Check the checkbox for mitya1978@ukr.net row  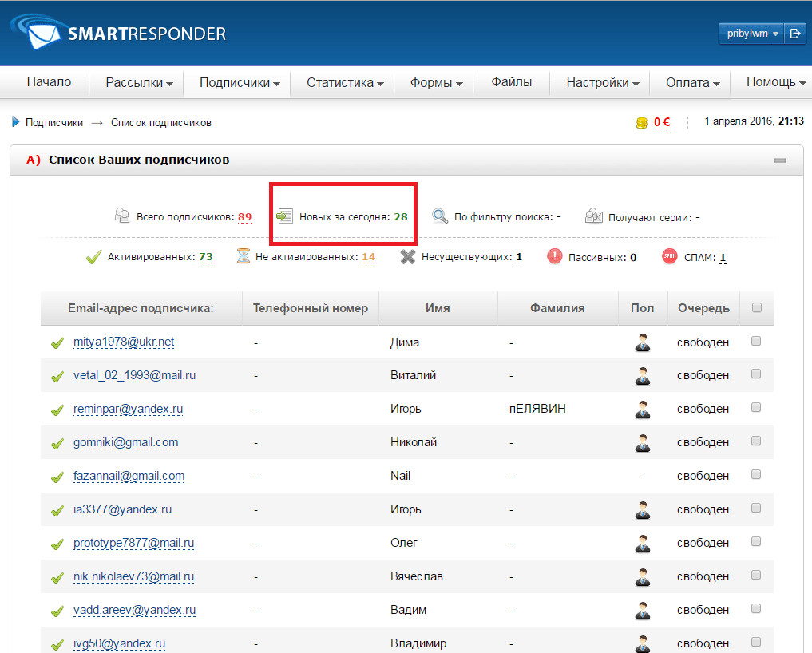point(756,342)
